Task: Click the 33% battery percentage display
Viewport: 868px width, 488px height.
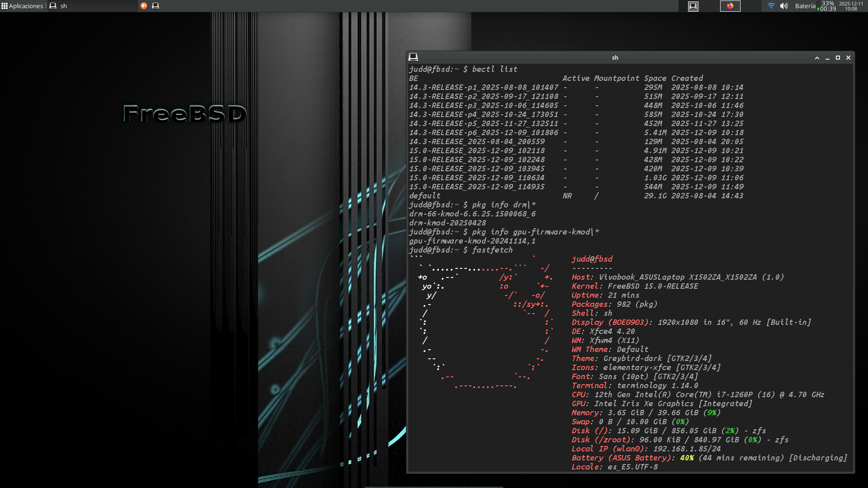Action: click(828, 4)
